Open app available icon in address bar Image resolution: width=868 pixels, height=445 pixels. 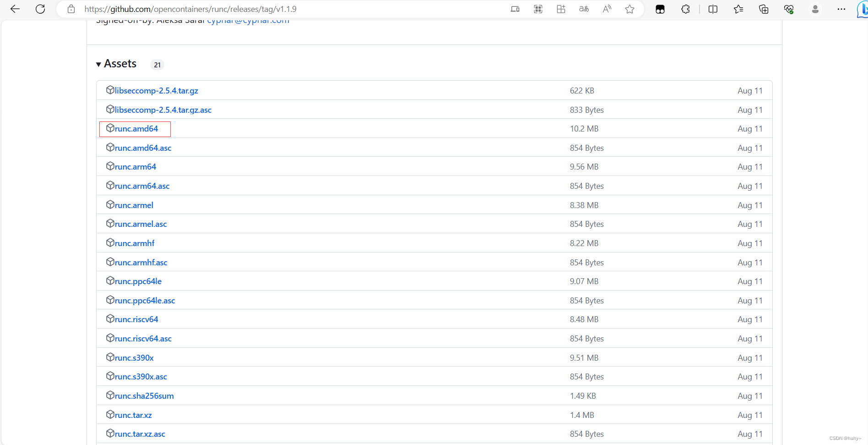pyautogui.click(x=515, y=9)
